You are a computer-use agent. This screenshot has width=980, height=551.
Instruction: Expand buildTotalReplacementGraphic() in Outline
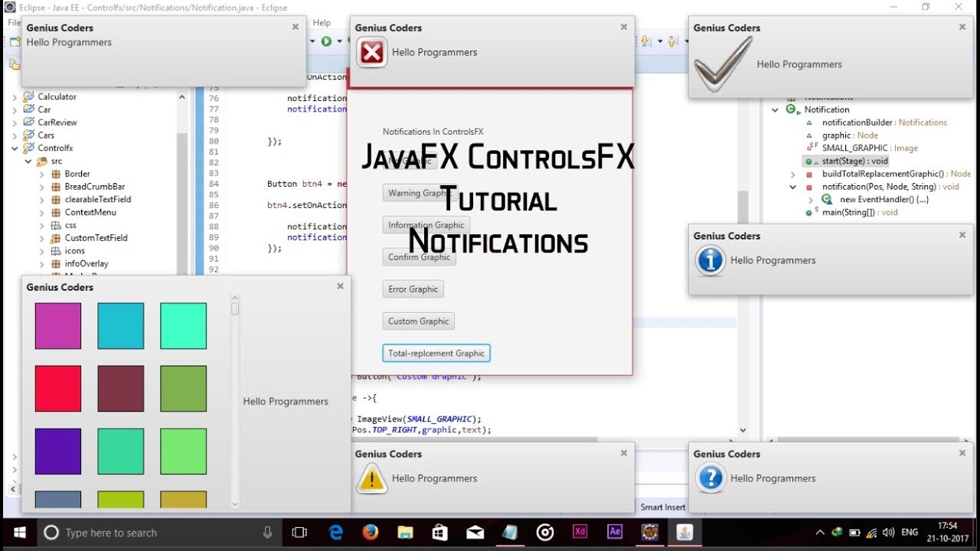click(x=793, y=174)
